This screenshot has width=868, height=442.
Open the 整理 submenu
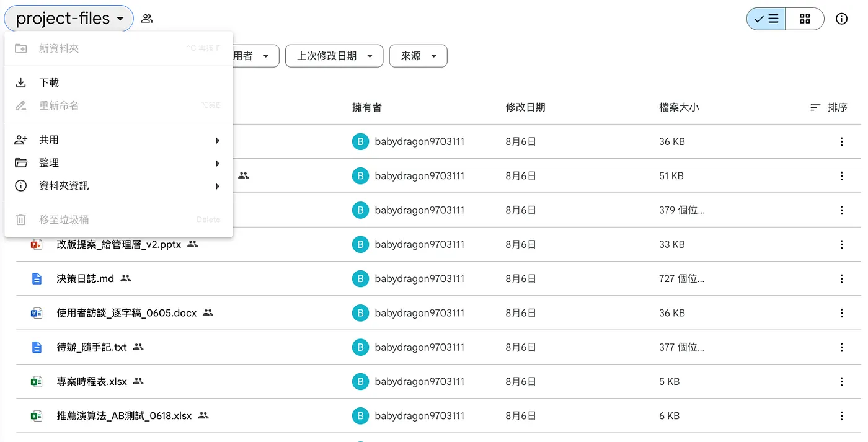point(118,163)
